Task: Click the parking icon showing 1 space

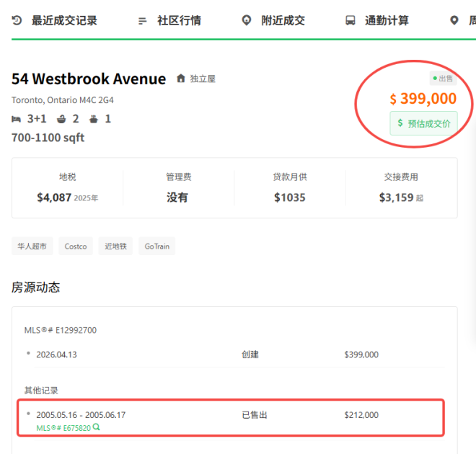Action: click(x=94, y=119)
